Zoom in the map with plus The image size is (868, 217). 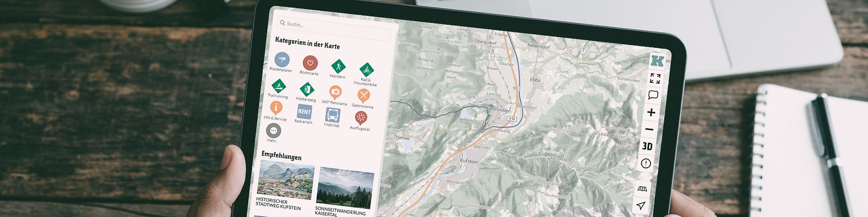[651, 112]
